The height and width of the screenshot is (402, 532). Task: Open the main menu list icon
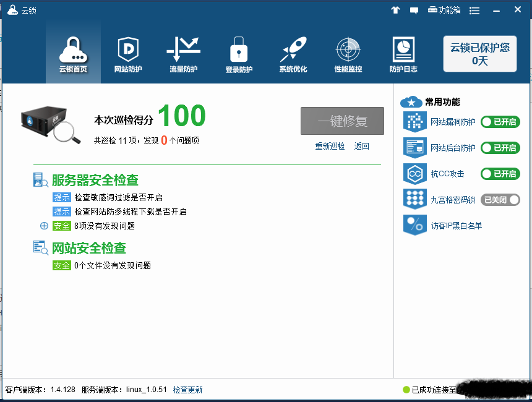pos(474,11)
